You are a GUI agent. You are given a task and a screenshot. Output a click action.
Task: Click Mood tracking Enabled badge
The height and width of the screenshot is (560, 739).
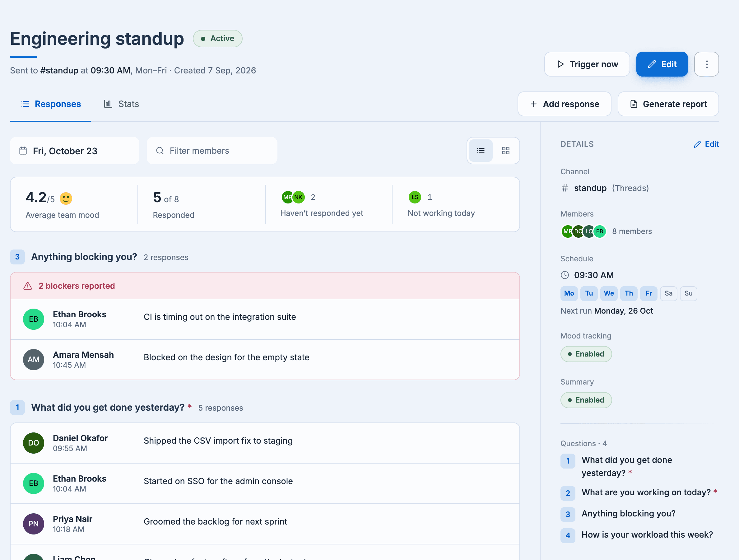point(586,354)
